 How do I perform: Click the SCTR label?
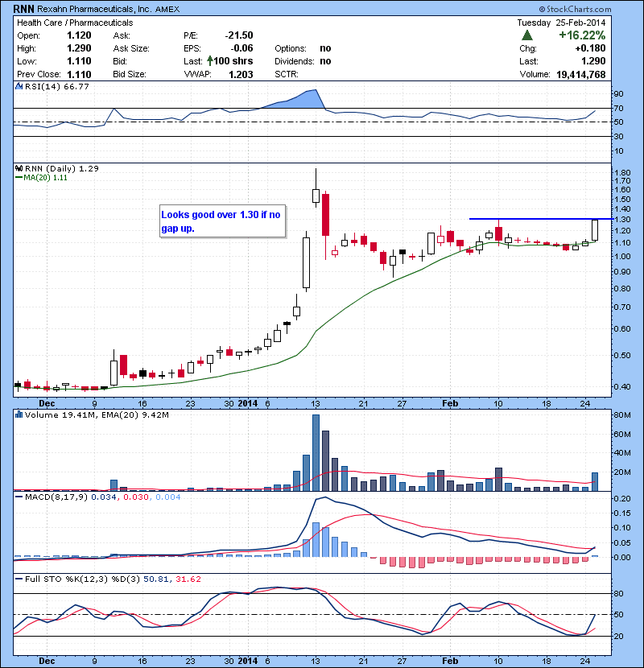click(286, 74)
